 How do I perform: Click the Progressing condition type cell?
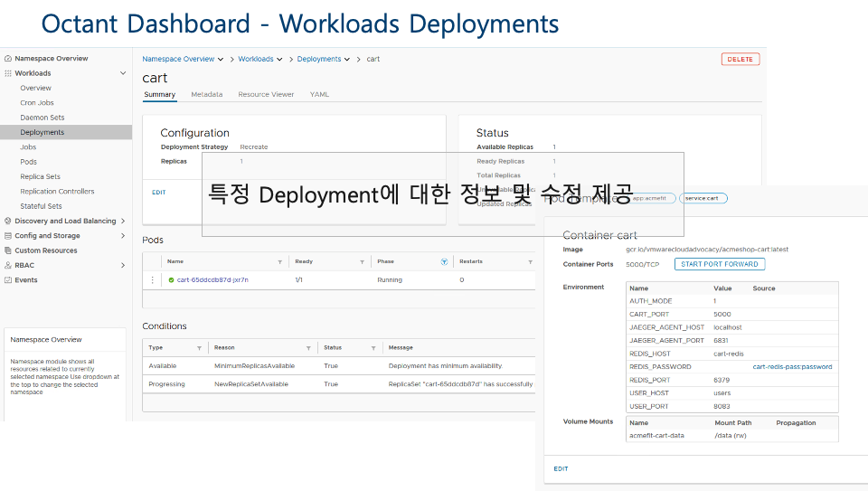point(166,384)
